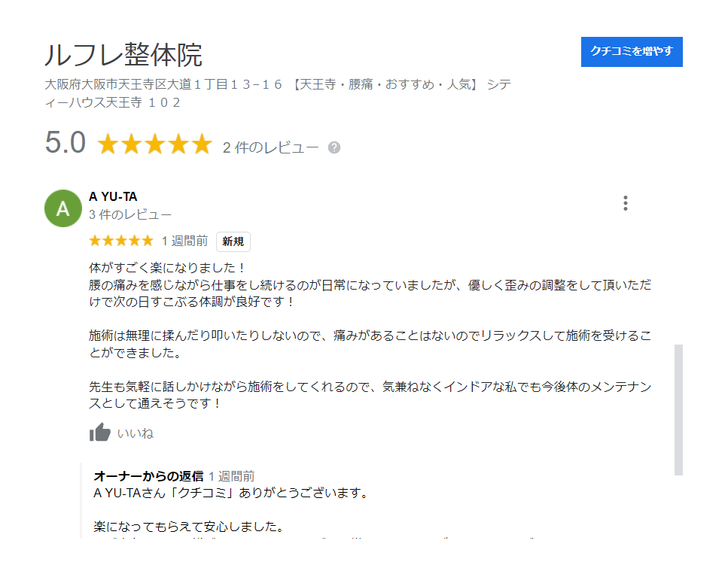This screenshot has width=728, height=571.
Task: Open reviewer name A YU-TA profile link
Action: coord(113,196)
